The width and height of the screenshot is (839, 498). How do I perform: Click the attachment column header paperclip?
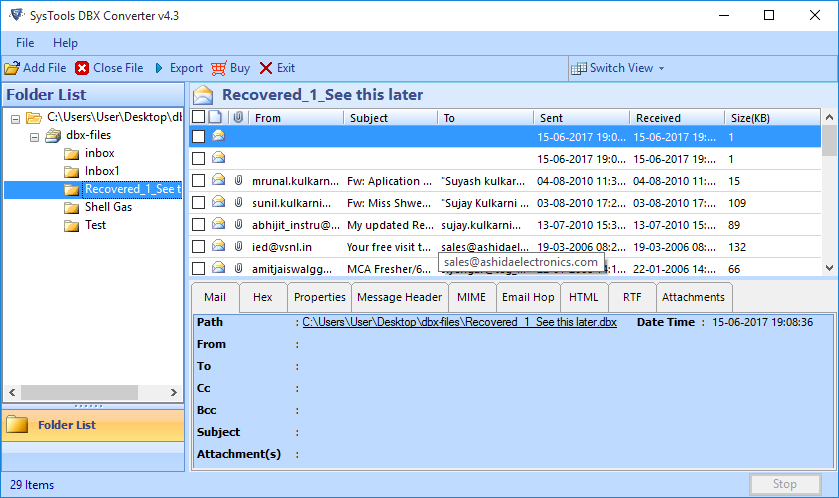238,117
